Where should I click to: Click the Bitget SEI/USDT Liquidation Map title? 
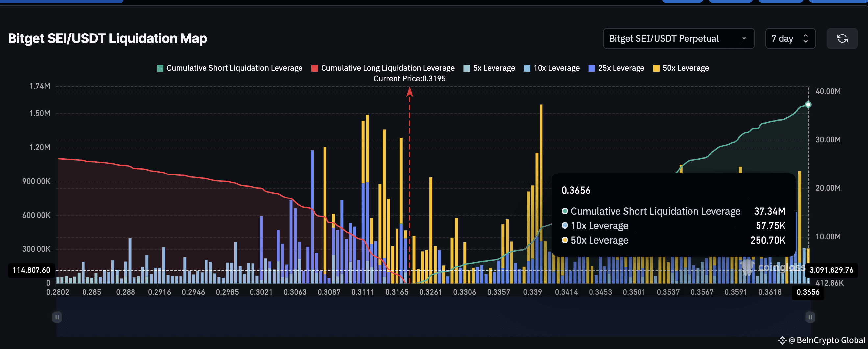coord(108,38)
